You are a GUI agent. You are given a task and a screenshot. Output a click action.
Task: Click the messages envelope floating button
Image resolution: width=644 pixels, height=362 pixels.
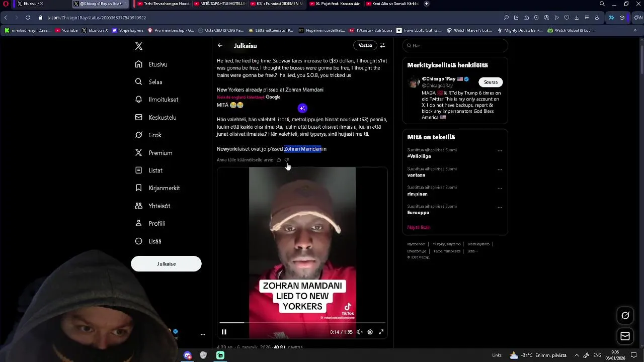[x=625, y=336]
